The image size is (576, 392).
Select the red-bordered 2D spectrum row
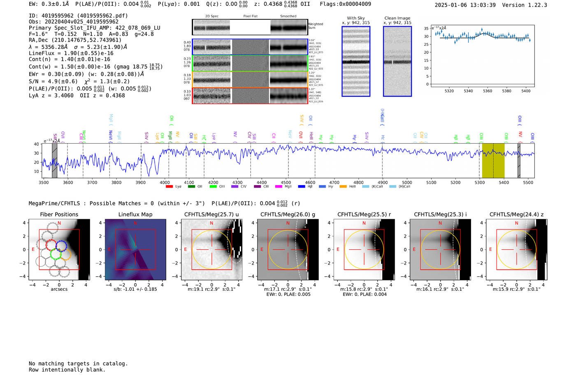pyautogui.click(x=250, y=95)
